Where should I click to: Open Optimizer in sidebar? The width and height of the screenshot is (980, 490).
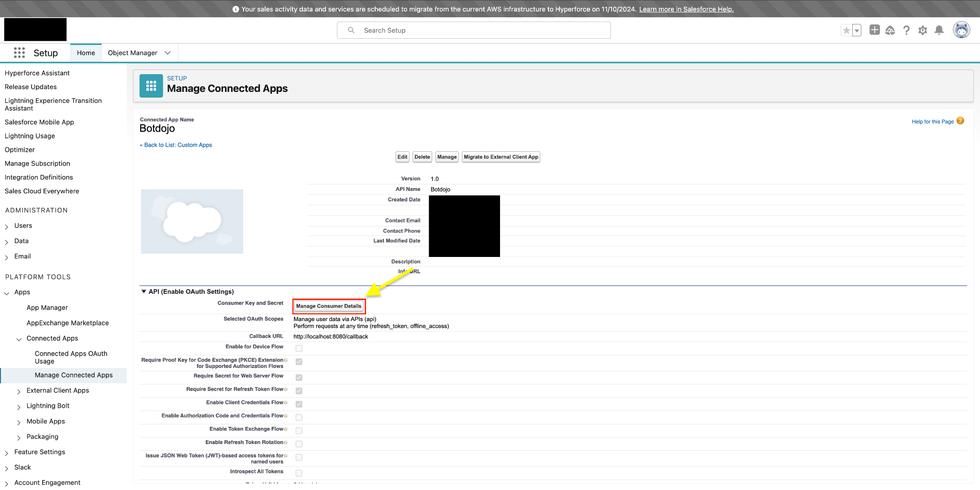point(20,150)
